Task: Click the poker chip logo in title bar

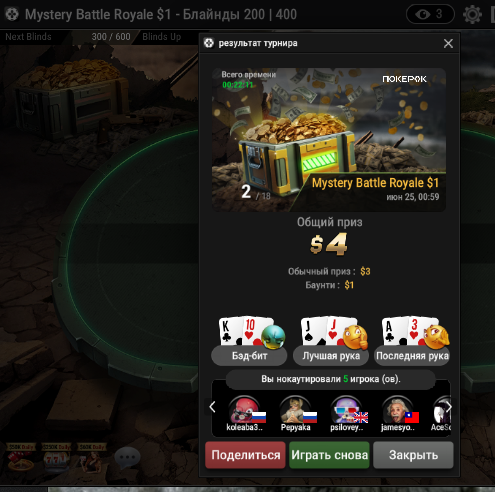Action: pyautogui.click(x=12, y=14)
